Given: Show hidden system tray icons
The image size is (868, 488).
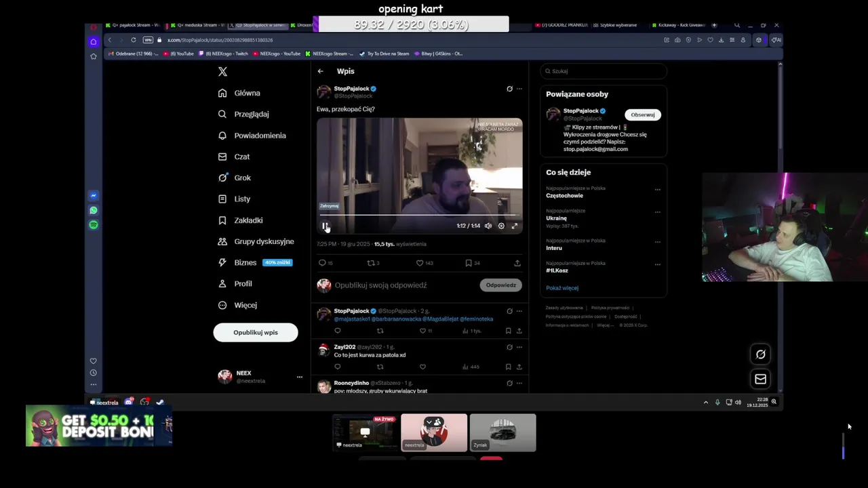Looking at the screenshot, I should (x=706, y=402).
